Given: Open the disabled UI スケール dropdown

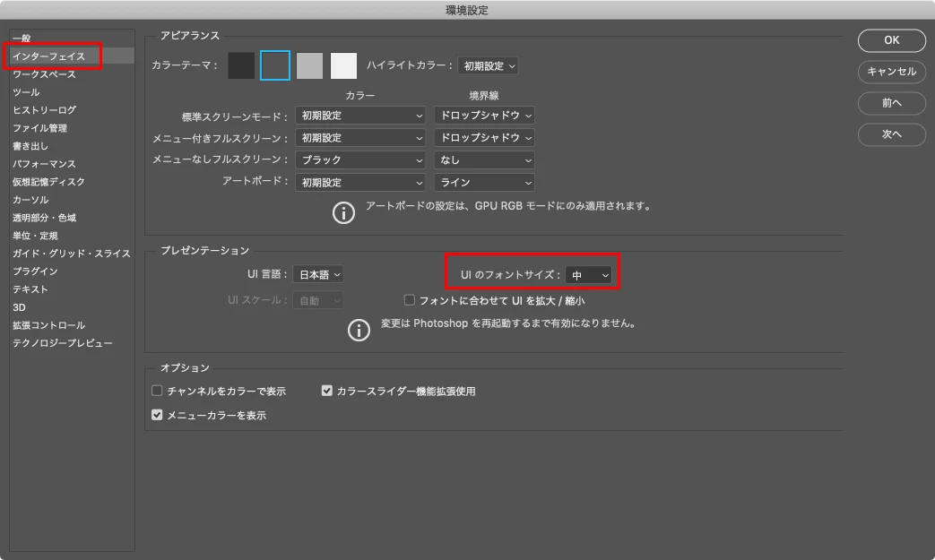Looking at the screenshot, I should pos(318,301).
